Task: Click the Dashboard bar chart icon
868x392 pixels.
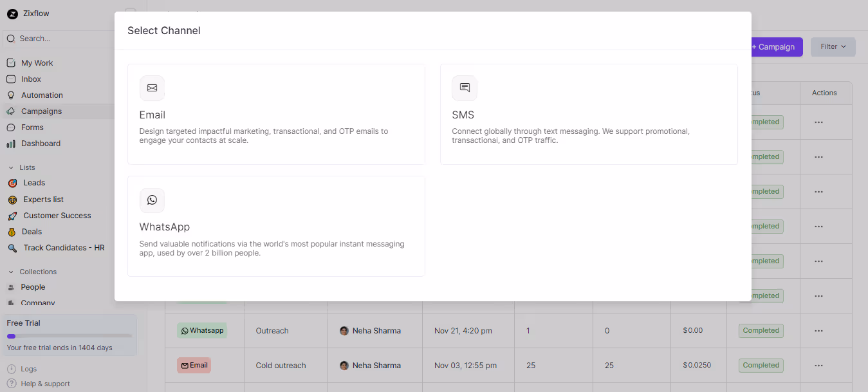Action: click(x=10, y=144)
